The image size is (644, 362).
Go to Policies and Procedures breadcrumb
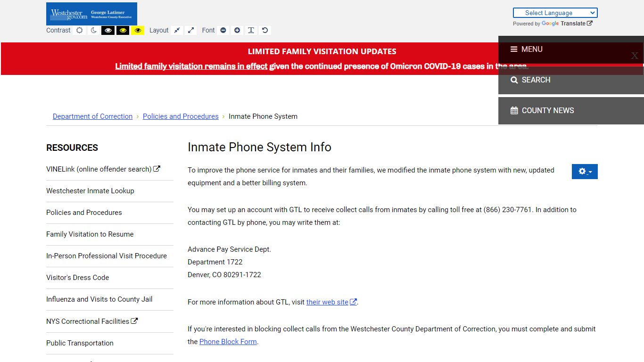181,116
